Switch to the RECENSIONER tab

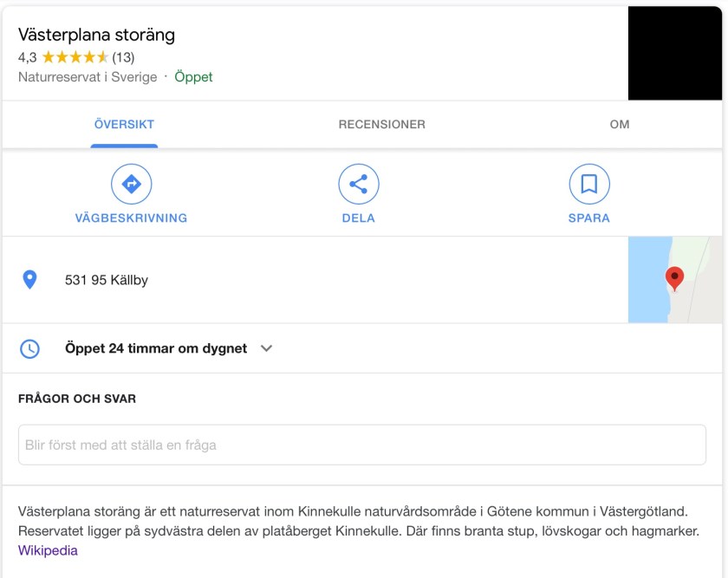click(381, 124)
